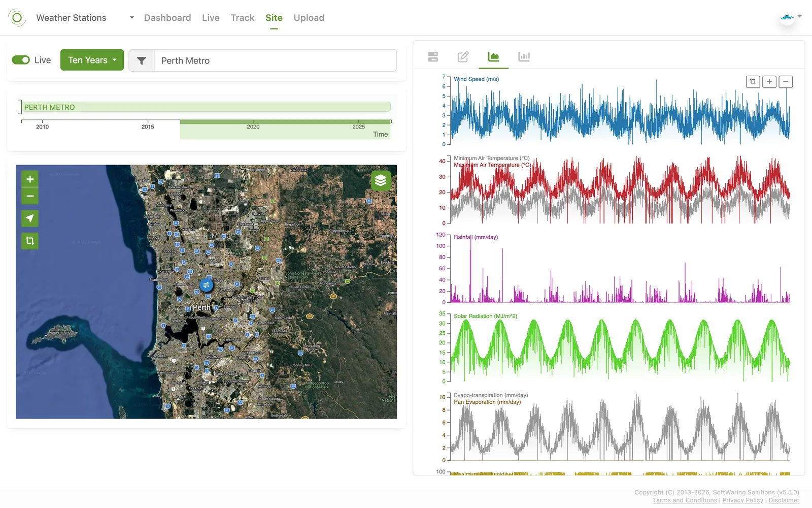Screen dimensions: 812x508
Task: Select the area chart view icon
Action: (x=493, y=56)
